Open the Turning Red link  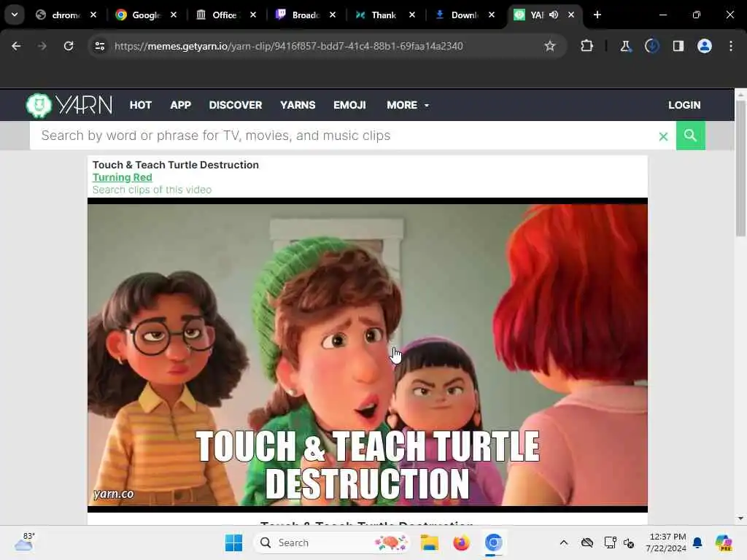pyautogui.click(x=122, y=177)
